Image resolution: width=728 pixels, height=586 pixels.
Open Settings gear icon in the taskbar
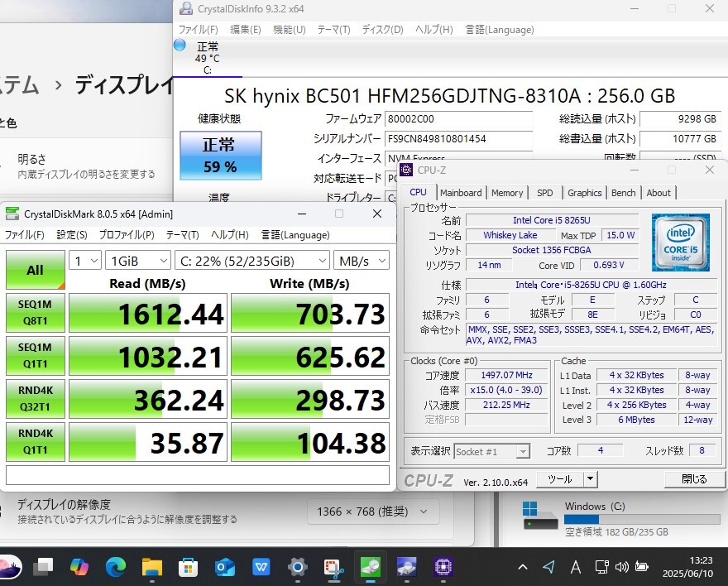point(298,566)
